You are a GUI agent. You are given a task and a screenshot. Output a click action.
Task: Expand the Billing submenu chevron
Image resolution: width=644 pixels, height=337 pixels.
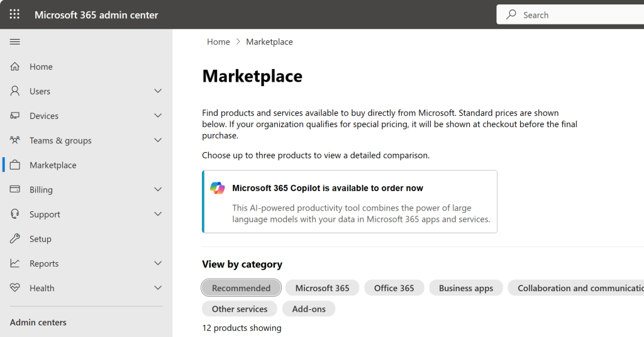coord(158,189)
